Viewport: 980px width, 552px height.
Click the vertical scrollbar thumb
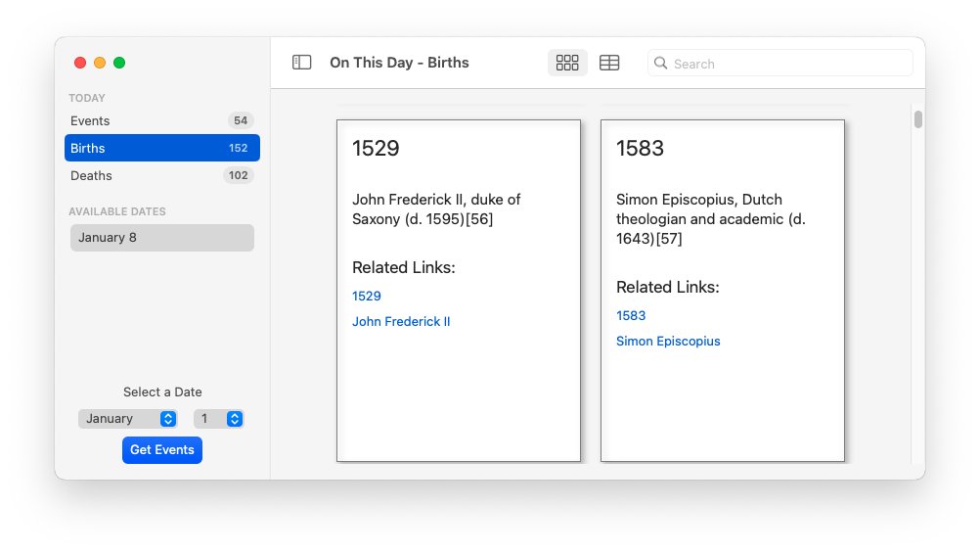pos(917,119)
